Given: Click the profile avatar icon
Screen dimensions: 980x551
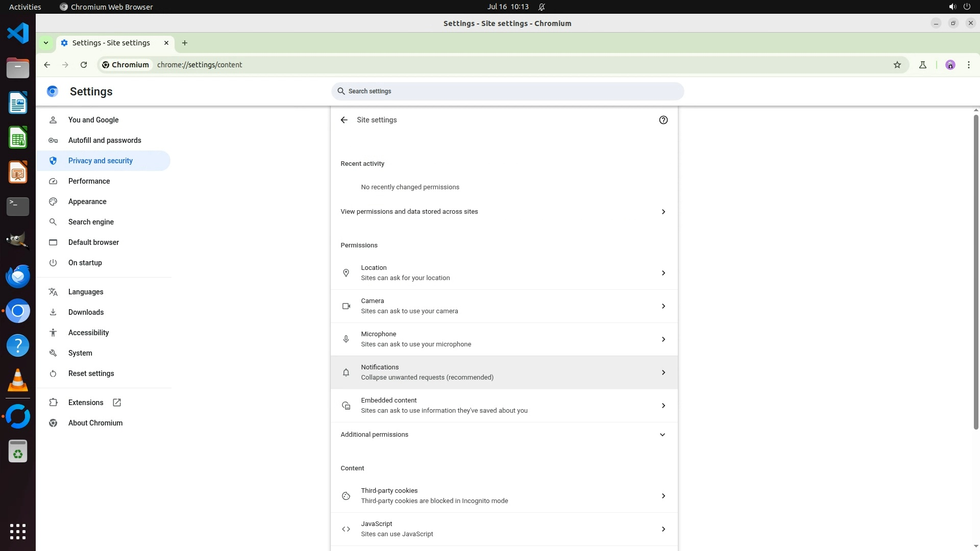Looking at the screenshot, I should (950, 65).
